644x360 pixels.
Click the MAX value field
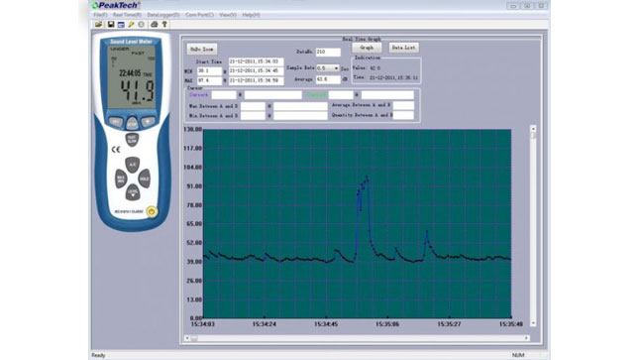[x=209, y=80]
